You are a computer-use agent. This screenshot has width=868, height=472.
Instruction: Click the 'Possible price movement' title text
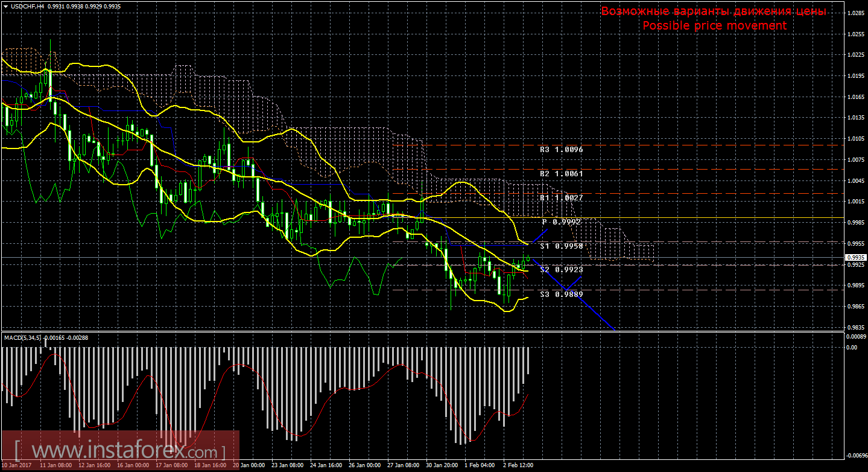point(714,25)
